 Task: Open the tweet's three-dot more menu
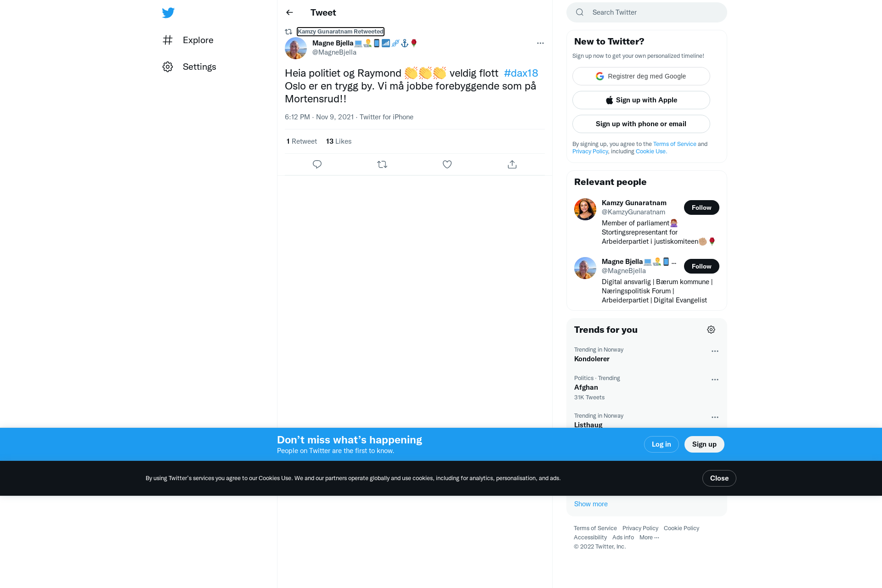pos(540,43)
